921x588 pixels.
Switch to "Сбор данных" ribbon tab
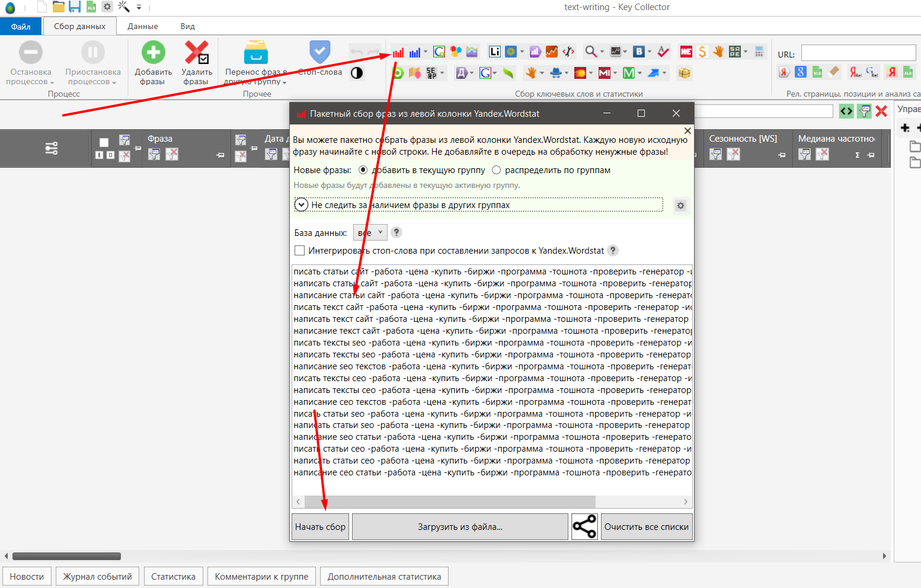point(79,26)
